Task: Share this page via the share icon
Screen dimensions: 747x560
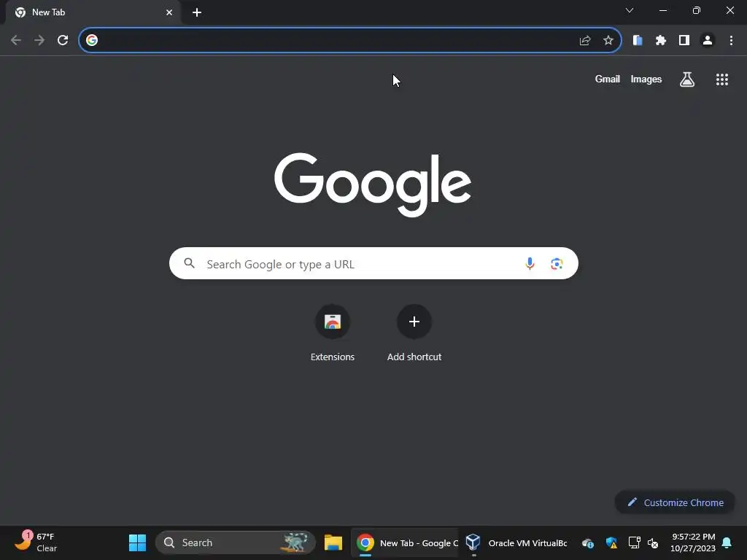Action: (585, 41)
